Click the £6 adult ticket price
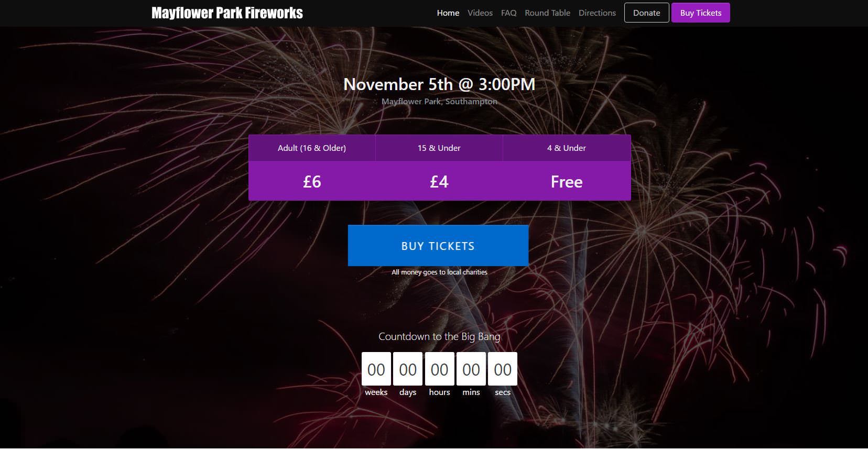868x450 pixels. (x=312, y=181)
